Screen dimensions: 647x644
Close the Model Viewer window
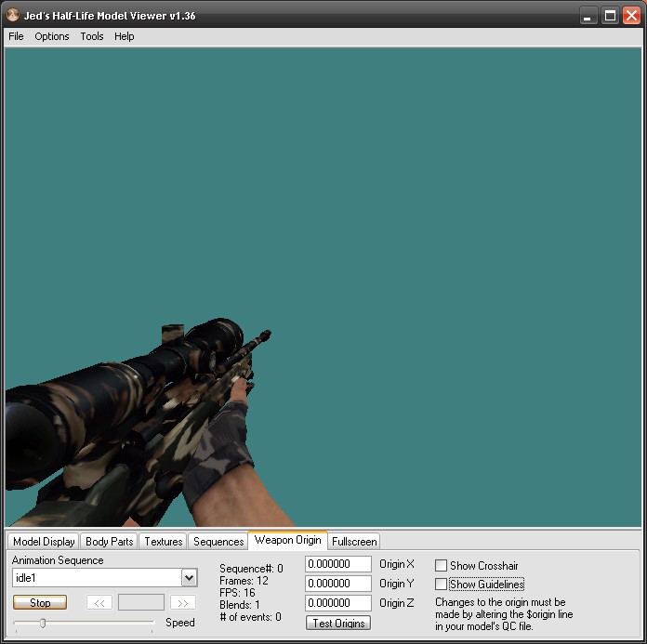tap(632, 16)
